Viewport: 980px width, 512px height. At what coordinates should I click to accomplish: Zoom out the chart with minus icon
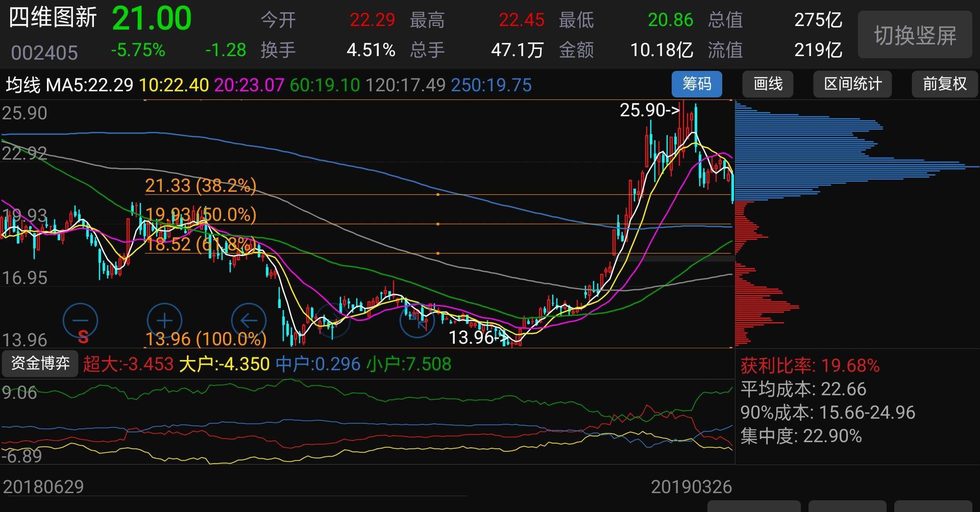coord(80,320)
